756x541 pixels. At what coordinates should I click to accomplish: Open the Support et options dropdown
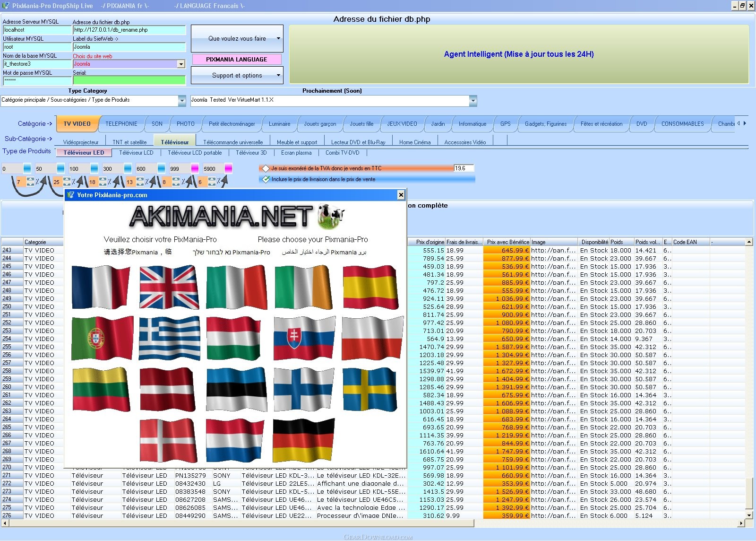(237, 75)
